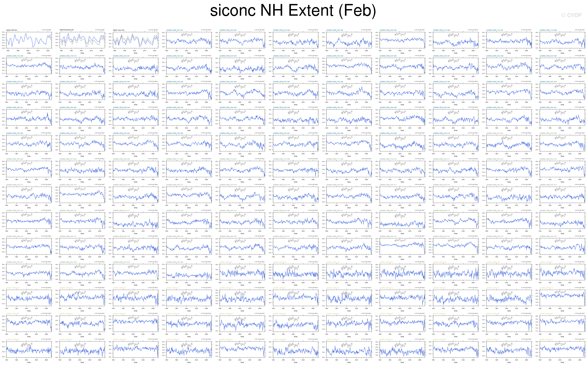Open the CESM2-LENS 1021.002 plot

pos(242,40)
